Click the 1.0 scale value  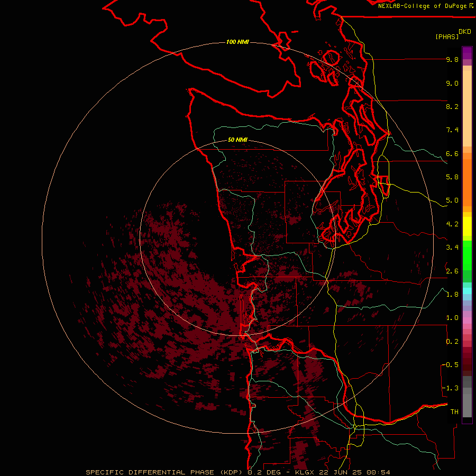point(452,318)
